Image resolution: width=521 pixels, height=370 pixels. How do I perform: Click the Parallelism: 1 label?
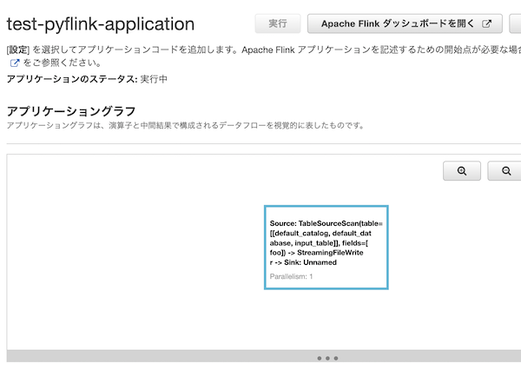[291, 276]
